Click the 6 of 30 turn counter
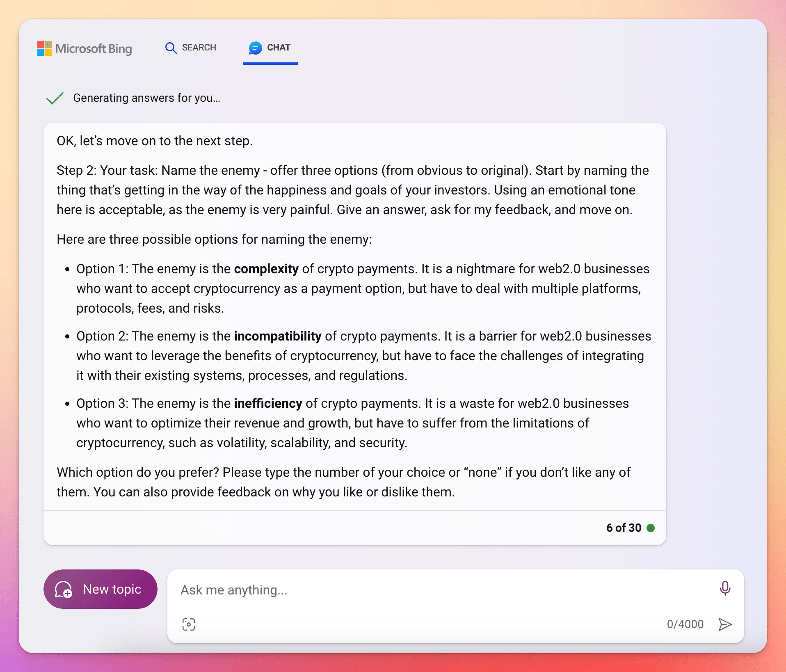The height and width of the screenshot is (672, 786). [624, 528]
